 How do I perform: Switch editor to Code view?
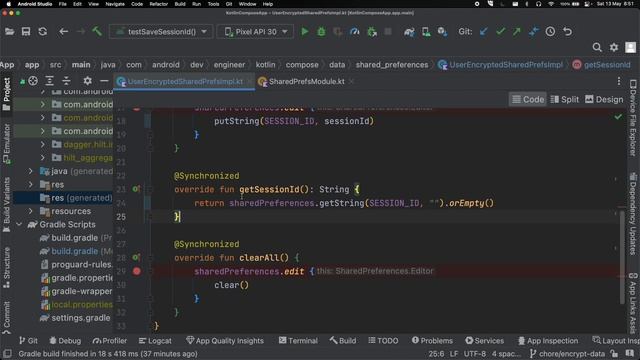[x=528, y=100]
